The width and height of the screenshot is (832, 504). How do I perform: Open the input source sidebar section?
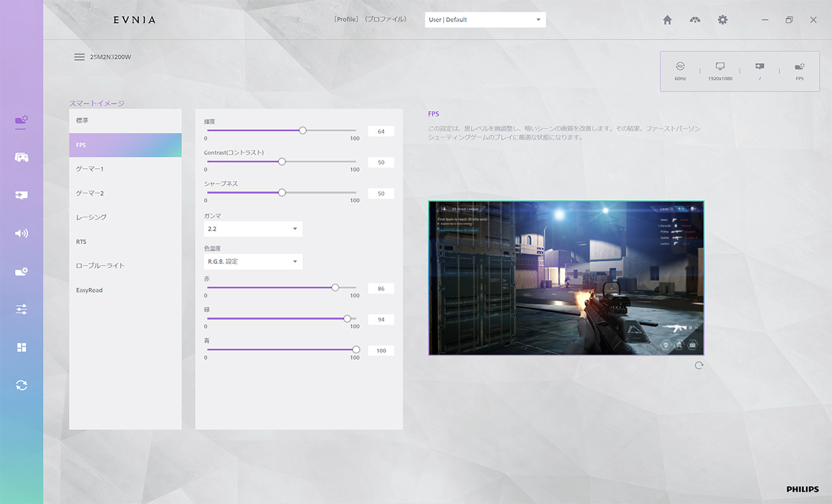21,195
